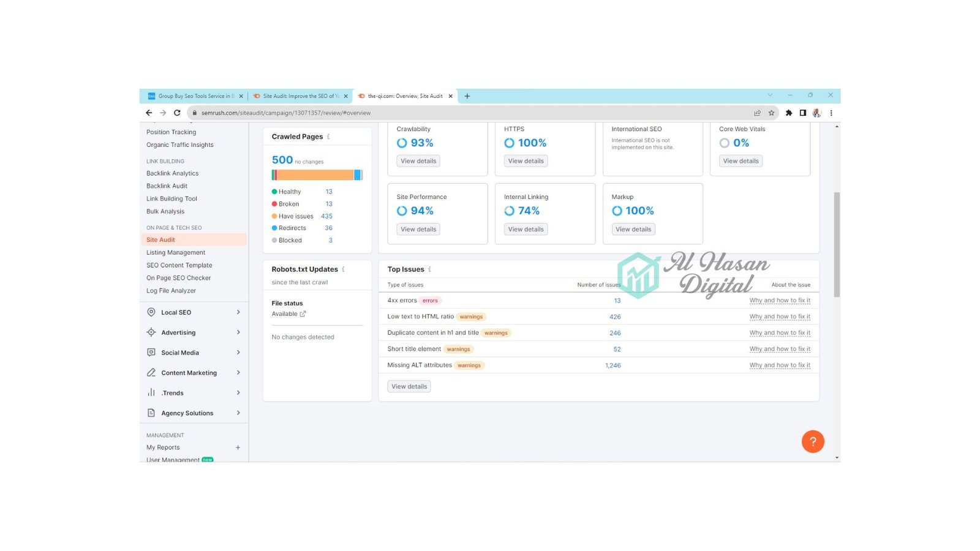Show Robots.txt Updates info icon

[343, 269]
